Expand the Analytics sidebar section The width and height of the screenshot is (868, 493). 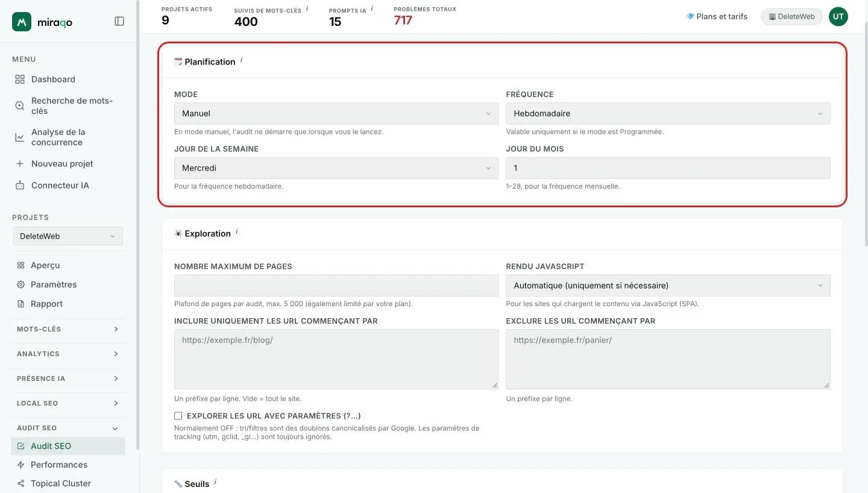68,354
